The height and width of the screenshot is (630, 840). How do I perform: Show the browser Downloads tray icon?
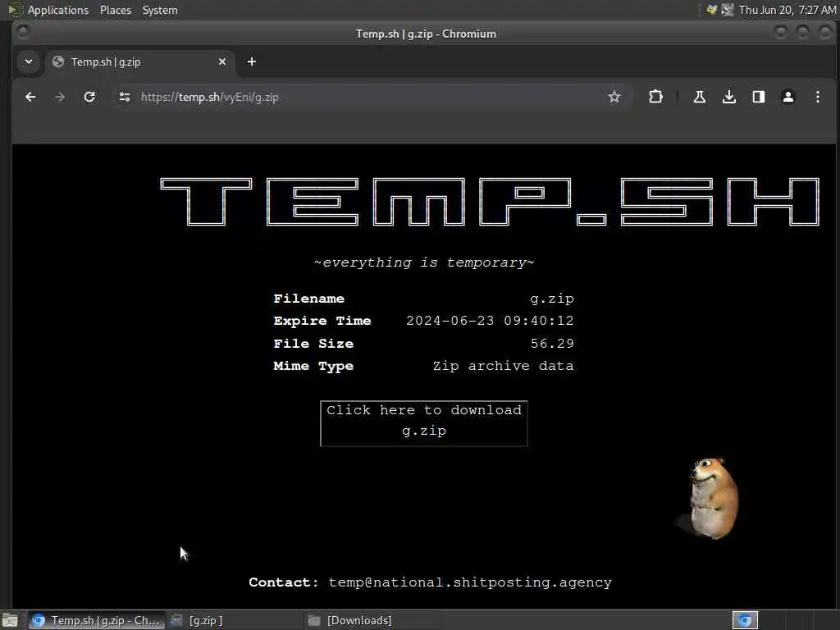pos(728,97)
